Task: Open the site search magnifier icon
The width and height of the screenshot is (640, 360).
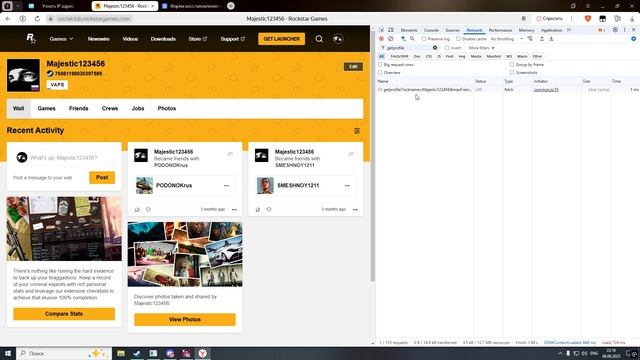Action: pos(319,39)
